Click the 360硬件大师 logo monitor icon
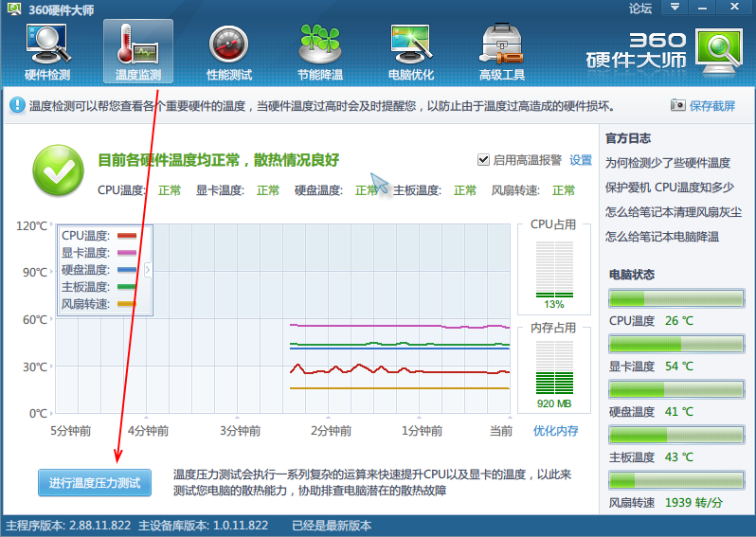This screenshot has height=537, width=756. point(719,51)
